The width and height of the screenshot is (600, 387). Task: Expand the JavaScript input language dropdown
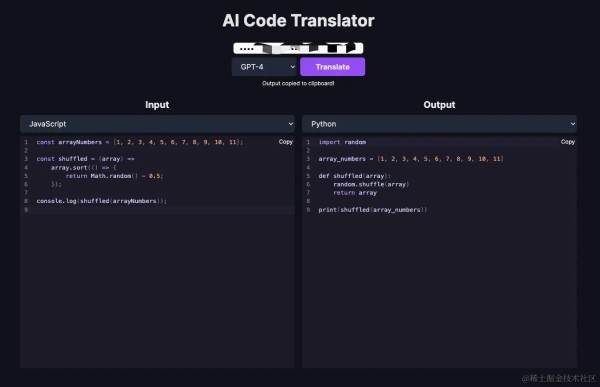157,124
